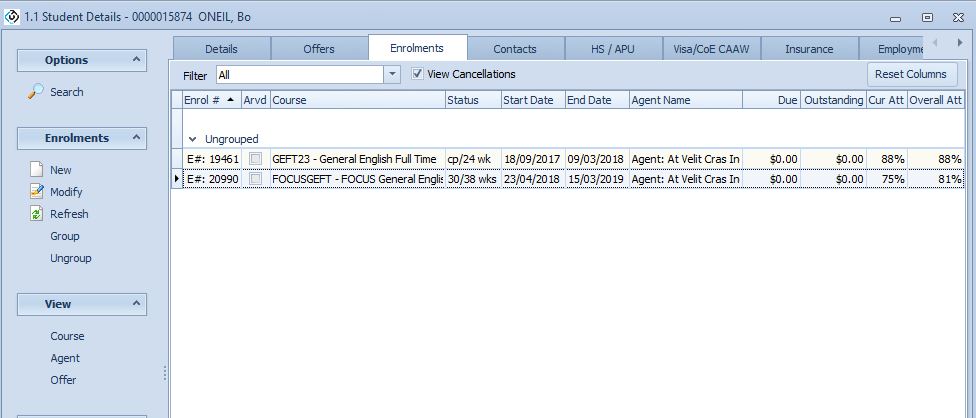Click the Search magnifier icon
Viewport: 976px width, 418px height.
pyautogui.click(x=36, y=92)
